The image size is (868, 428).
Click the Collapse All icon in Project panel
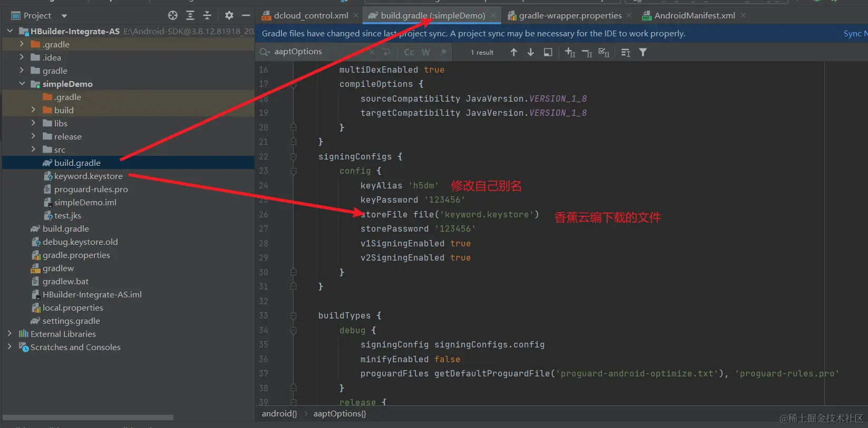[x=207, y=15]
